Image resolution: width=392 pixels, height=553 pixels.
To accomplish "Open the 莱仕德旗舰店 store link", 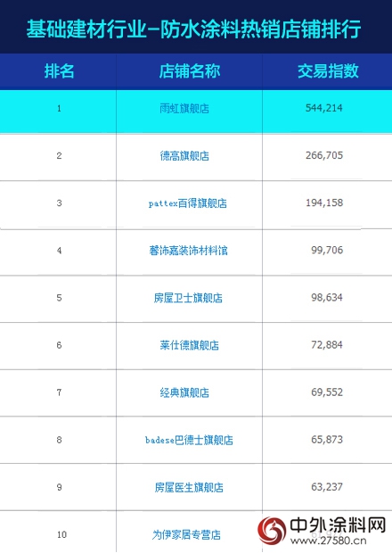I will point(189,345).
